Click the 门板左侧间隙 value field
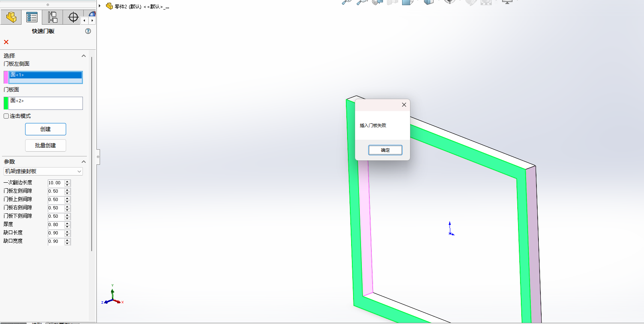 tap(56, 191)
